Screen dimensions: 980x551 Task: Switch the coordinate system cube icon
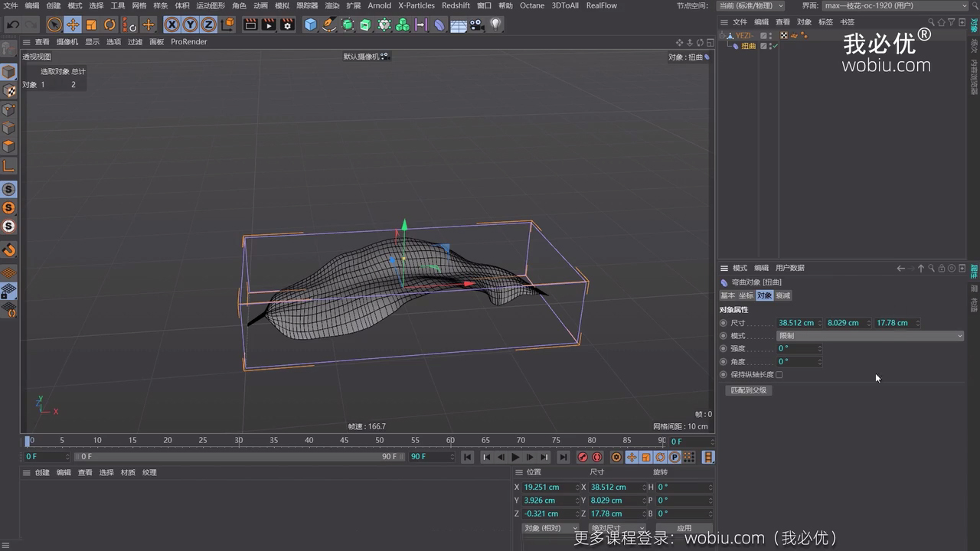click(x=227, y=24)
